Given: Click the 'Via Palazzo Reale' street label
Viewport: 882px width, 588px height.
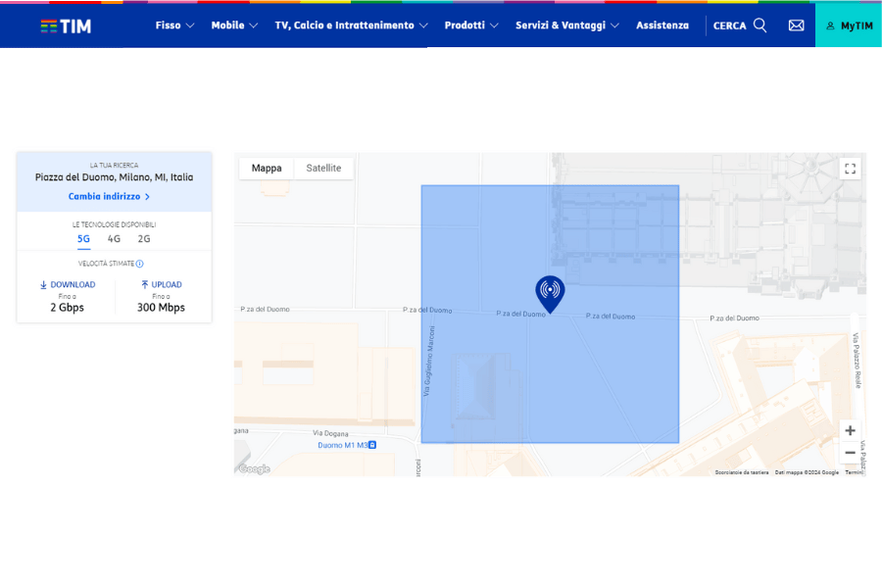Looking at the screenshot, I should pos(857,360).
